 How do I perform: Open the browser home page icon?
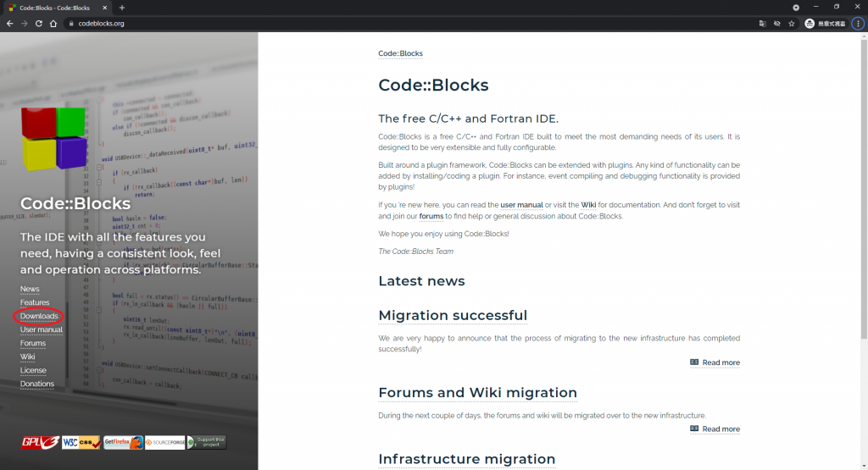point(53,23)
